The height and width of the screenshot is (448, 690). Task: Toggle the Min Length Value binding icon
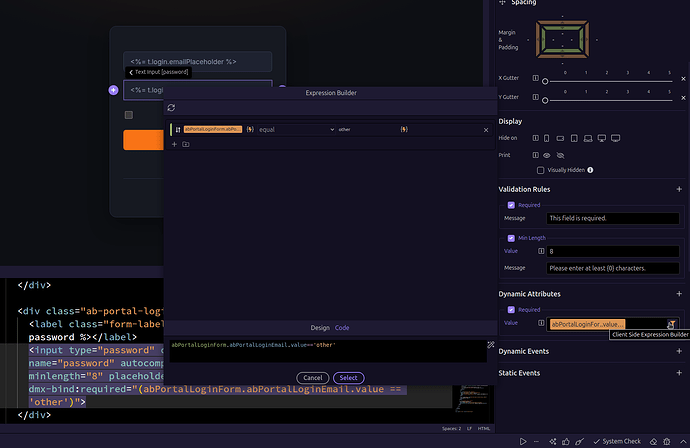click(541, 251)
